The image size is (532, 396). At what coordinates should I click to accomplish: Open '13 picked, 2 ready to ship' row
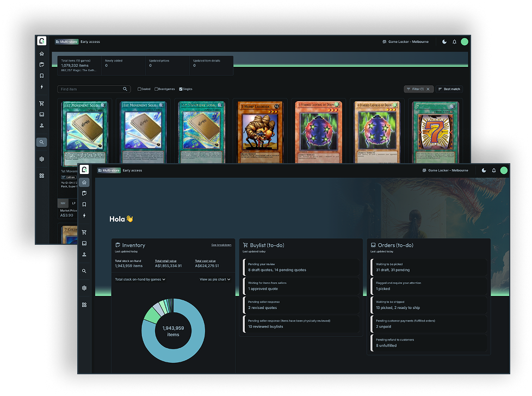tap(429, 305)
